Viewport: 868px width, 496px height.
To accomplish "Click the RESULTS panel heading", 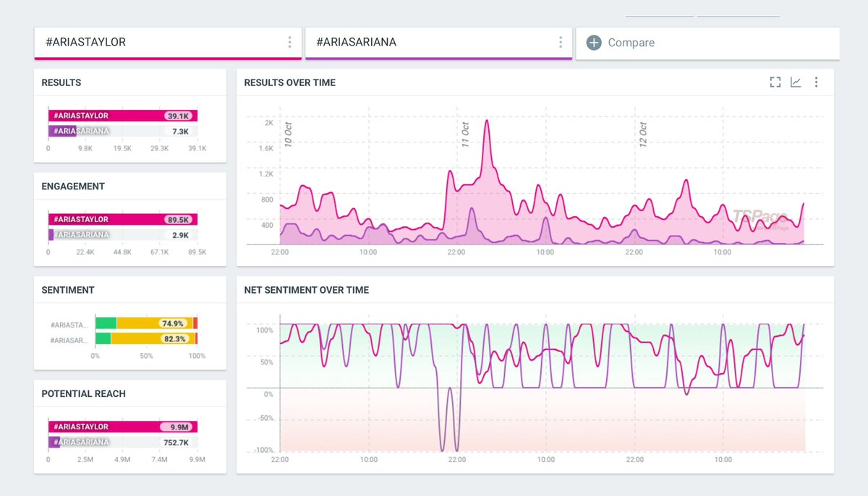I will point(61,82).
